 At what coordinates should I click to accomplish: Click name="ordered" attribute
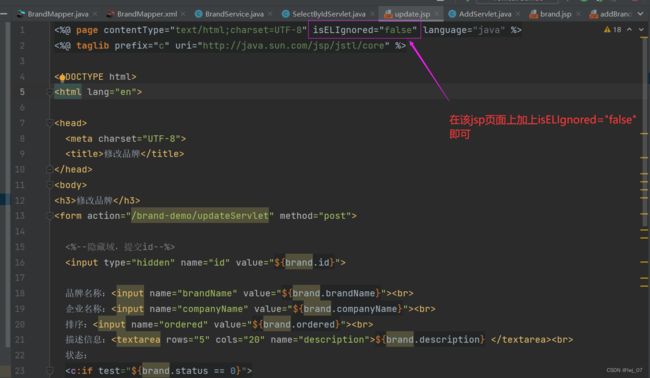point(170,324)
